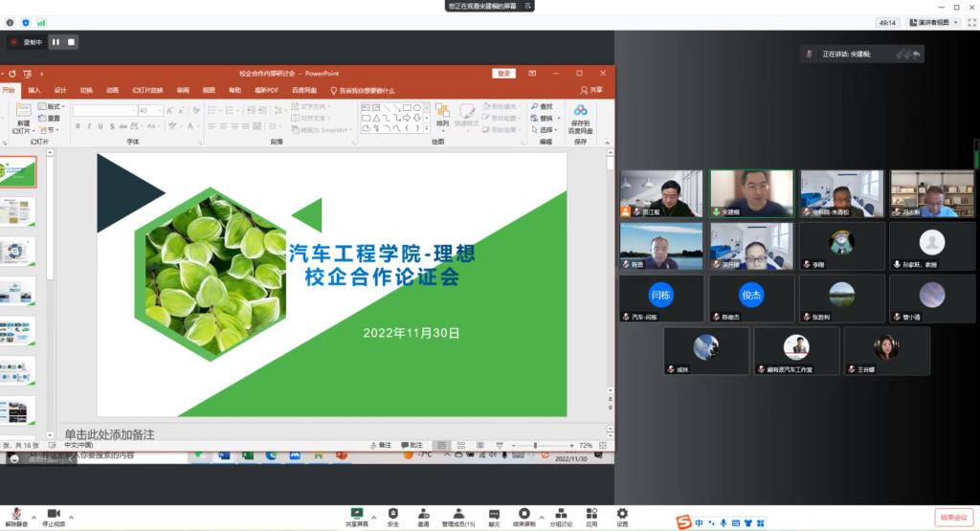Click Undo icon in PowerPoint title bar
Image resolution: width=980 pixels, height=531 pixels.
point(11,73)
